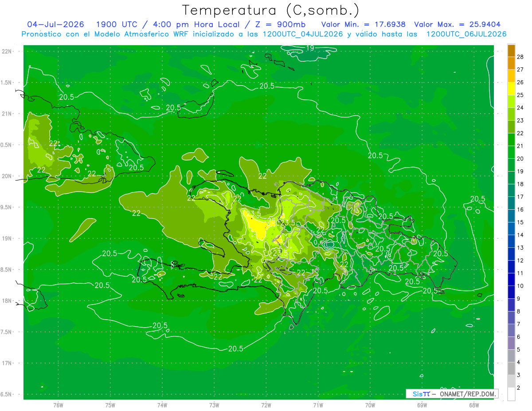Image resolution: width=532 pixels, height=411 pixels.
Task: Click the '22N' latitude axis label
Action: pyautogui.click(x=7, y=51)
